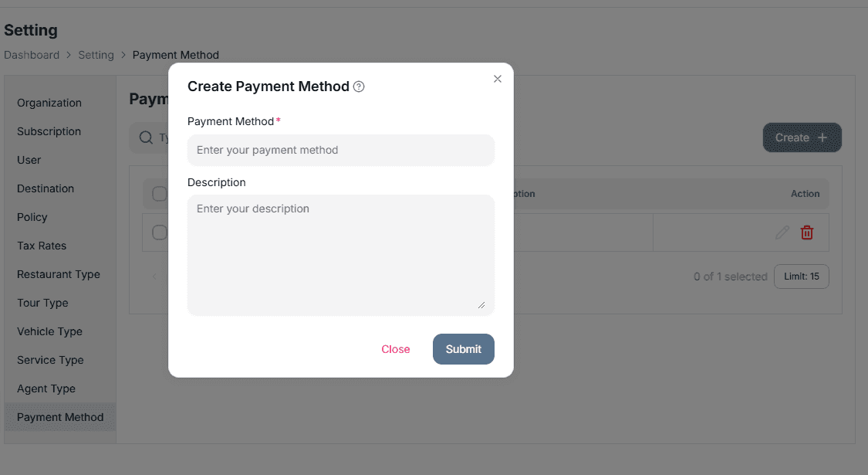Screen dimensions: 868x475
Task: Go to Vehicle Type settings
Action: tap(49, 331)
